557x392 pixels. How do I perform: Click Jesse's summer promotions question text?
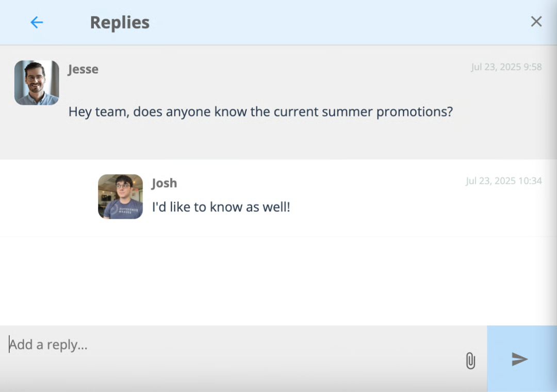coord(260,111)
